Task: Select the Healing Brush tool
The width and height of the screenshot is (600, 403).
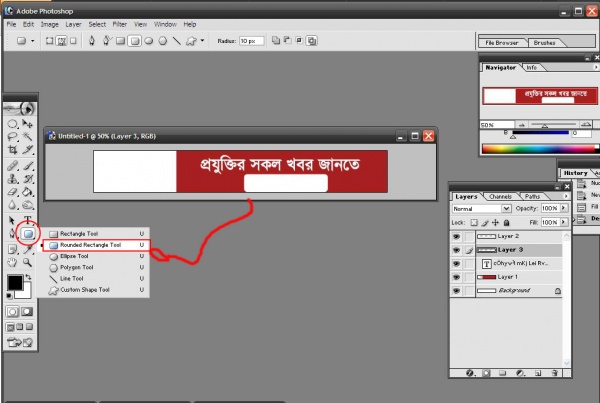Action: click(x=12, y=166)
